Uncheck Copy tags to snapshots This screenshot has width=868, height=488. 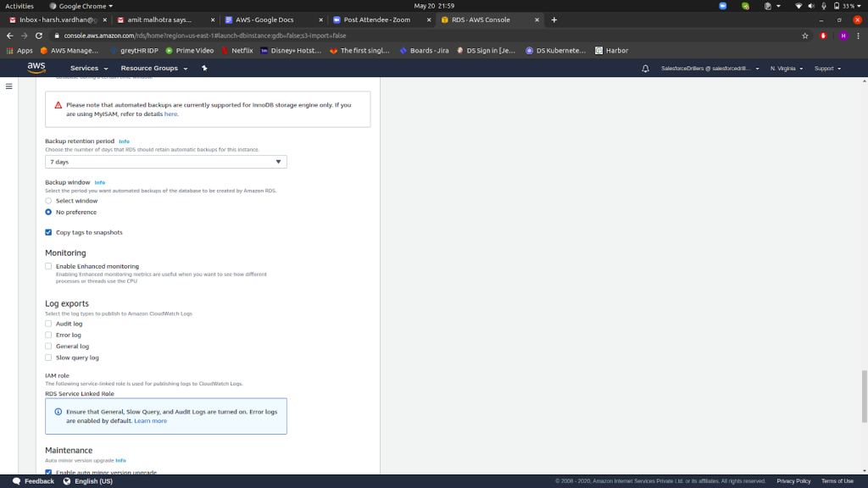point(48,232)
